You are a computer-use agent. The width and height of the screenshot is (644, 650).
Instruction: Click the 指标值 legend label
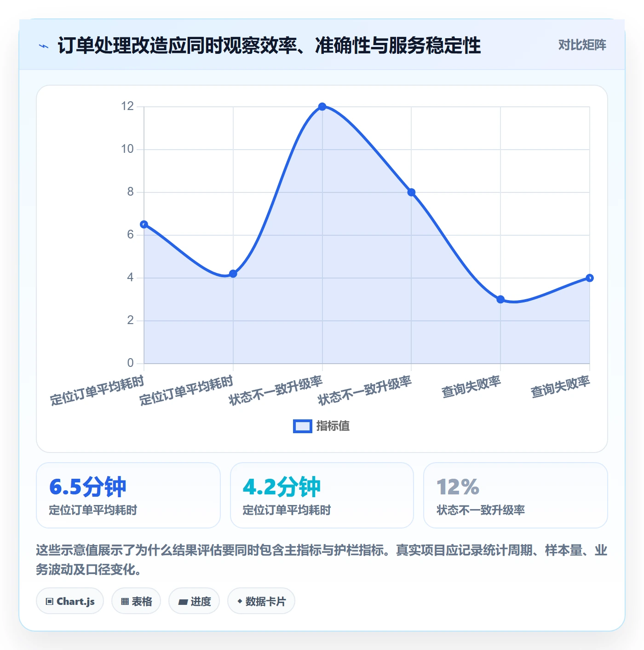click(x=333, y=426)
